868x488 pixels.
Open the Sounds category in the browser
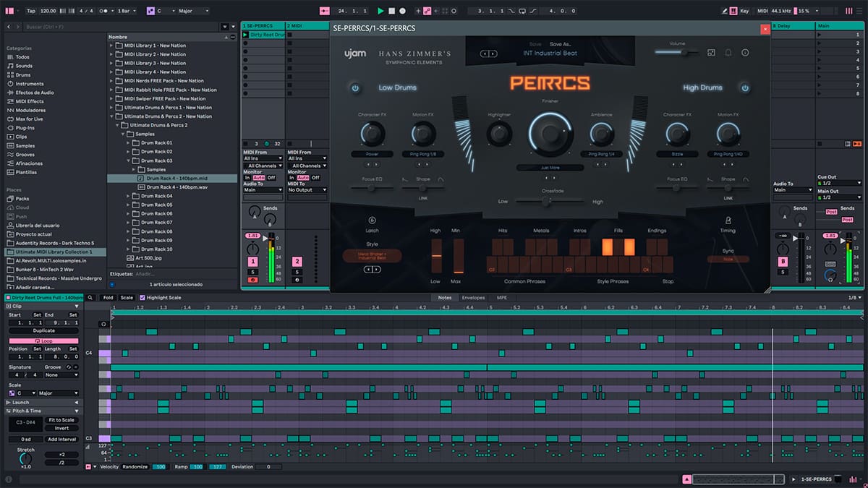24,66
